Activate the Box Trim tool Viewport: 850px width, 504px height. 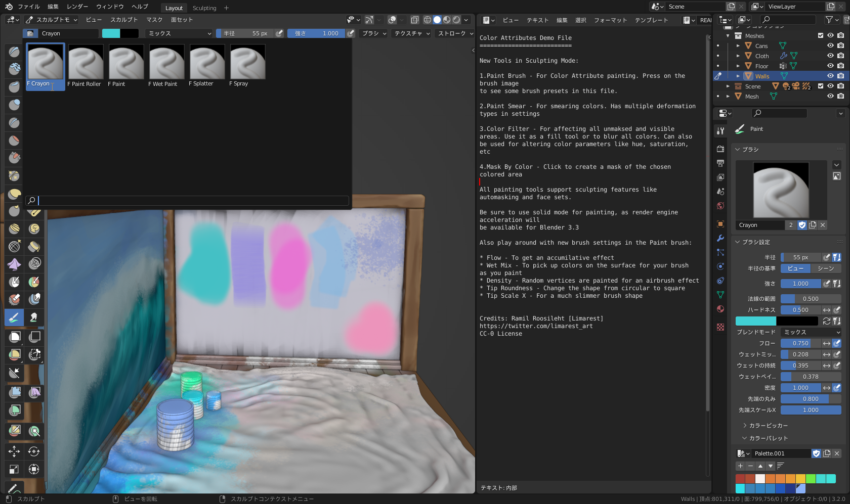(x=34, y=354)
